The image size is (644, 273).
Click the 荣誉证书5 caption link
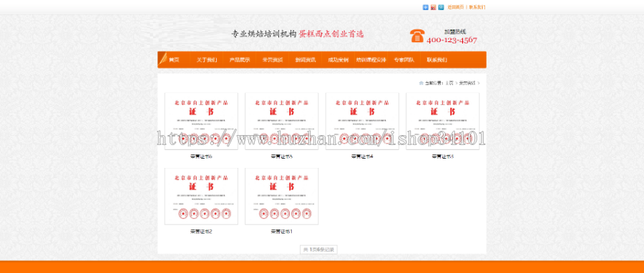282,157
